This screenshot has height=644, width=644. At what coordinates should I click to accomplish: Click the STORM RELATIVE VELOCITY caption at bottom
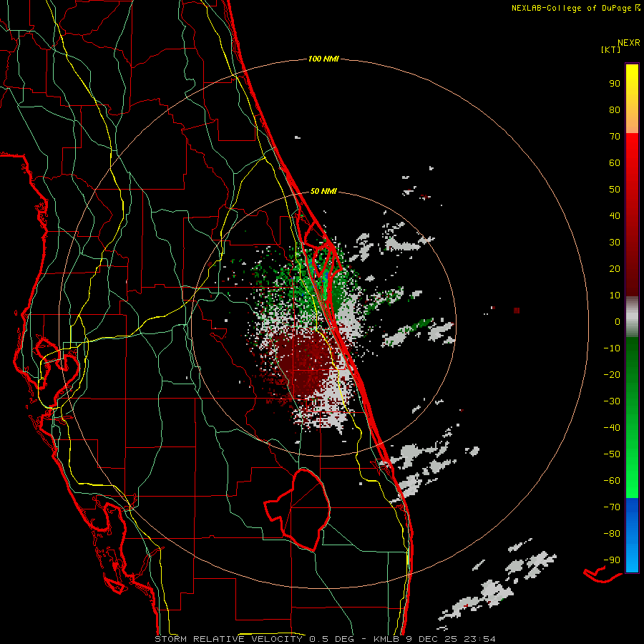(x=325, y=639)
